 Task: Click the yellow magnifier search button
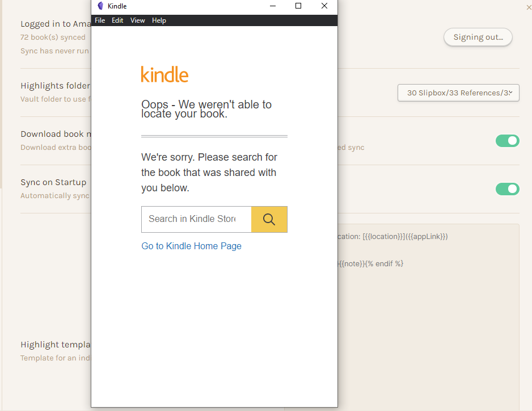pos(269,220)
